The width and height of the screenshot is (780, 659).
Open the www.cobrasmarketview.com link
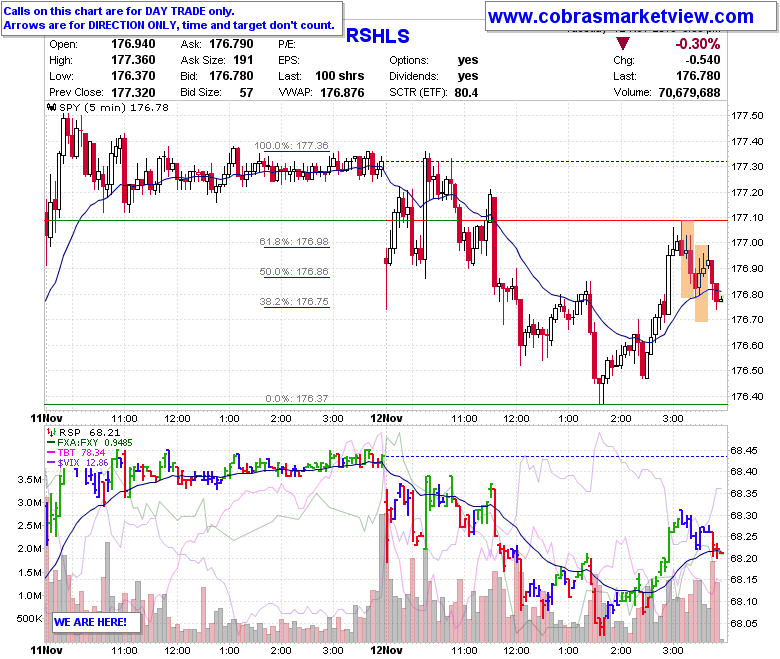[x=621, y=16]
